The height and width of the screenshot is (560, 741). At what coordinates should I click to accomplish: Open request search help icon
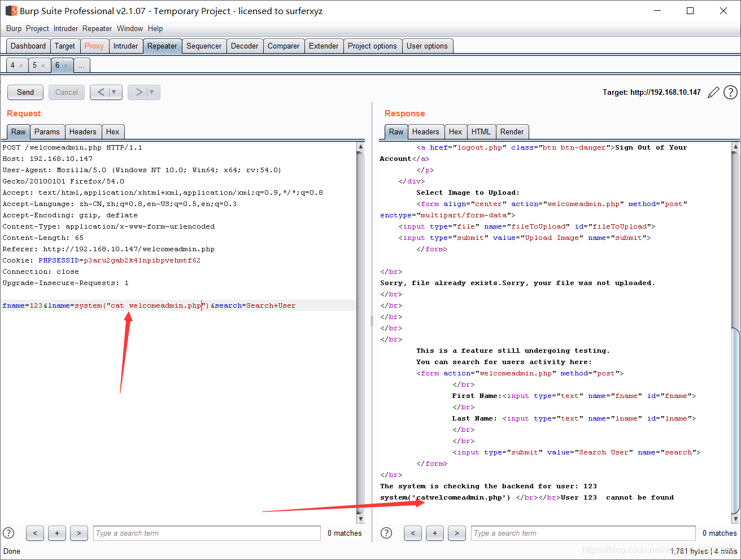[8, 533]
